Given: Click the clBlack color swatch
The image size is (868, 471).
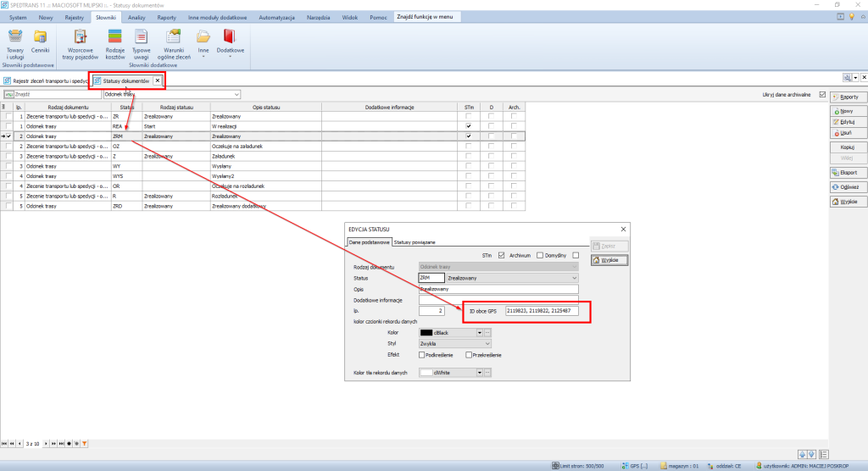Looking at the screenshot, I should [426, 333].
